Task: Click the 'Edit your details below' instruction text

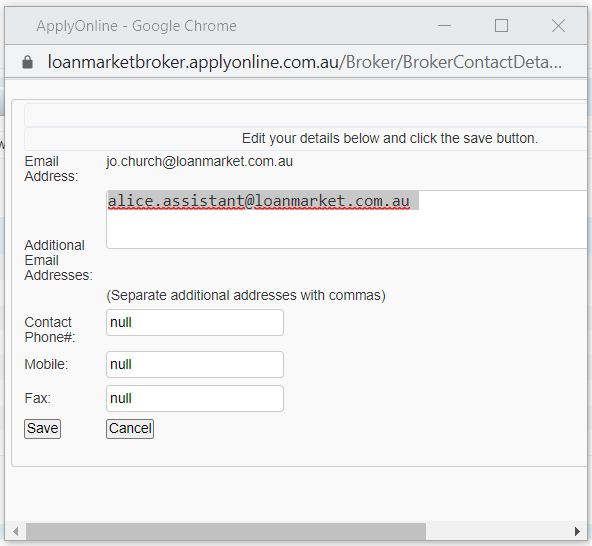Action: click(x=390, y=138)
